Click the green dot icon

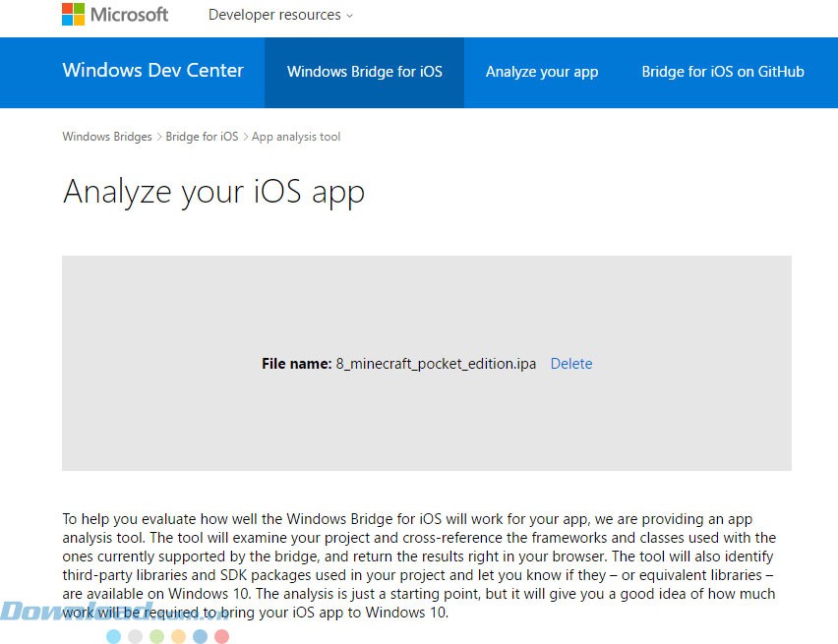[x=156, y=636]
